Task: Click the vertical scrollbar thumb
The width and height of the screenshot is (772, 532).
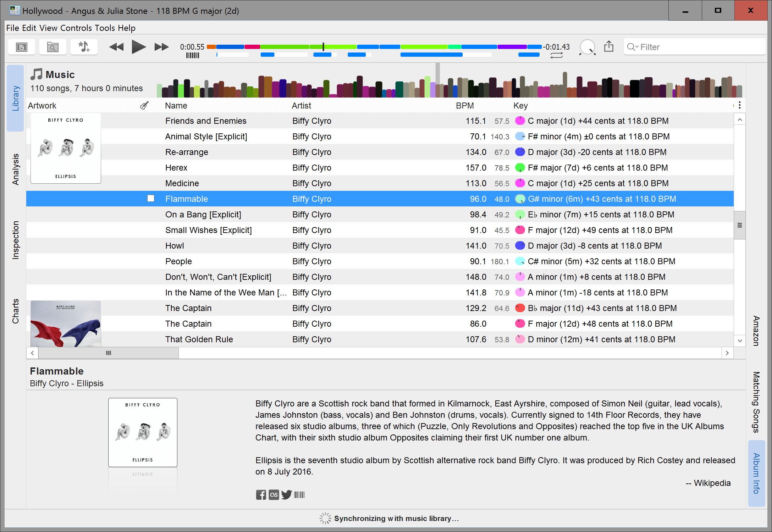Action: (x=740, y=225)
